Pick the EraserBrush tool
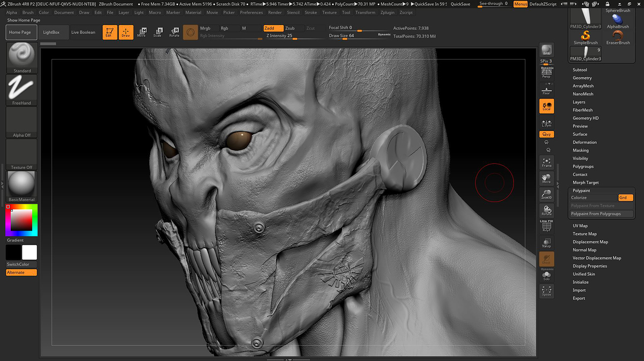The width and height of the screenshot is (644, 361). tap(618, 37)
